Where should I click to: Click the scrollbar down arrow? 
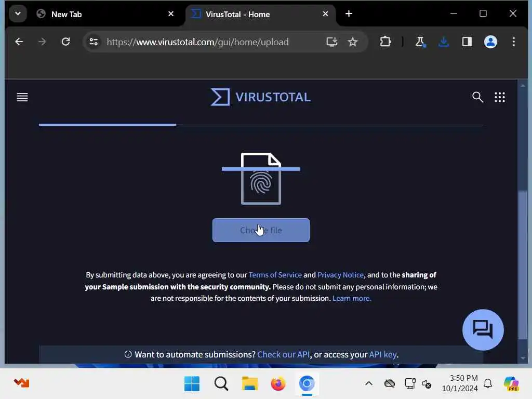523,358
